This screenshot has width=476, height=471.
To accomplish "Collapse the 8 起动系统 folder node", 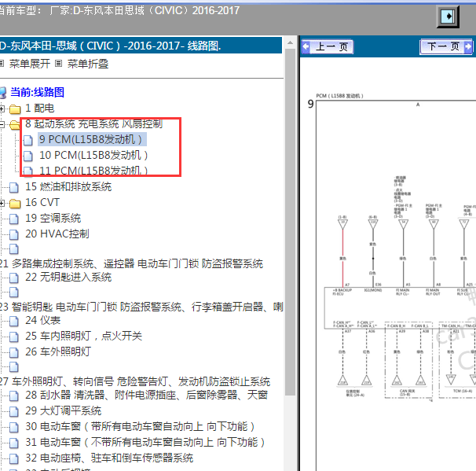I will 2,124.
